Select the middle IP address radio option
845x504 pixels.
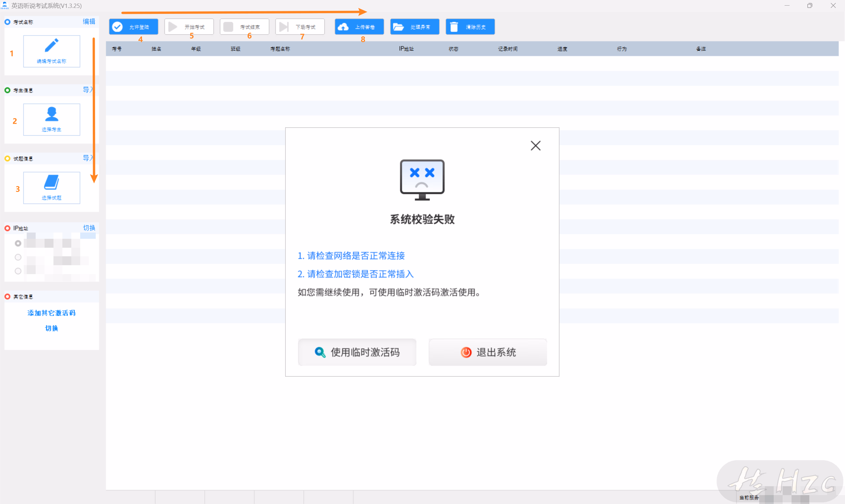click(18, 257)
